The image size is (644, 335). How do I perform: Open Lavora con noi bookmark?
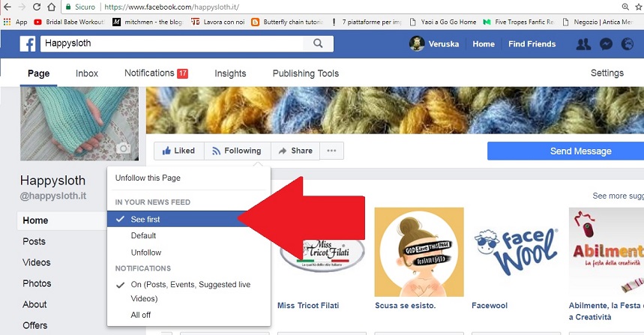pyautogui.click(x=217, y=22)
